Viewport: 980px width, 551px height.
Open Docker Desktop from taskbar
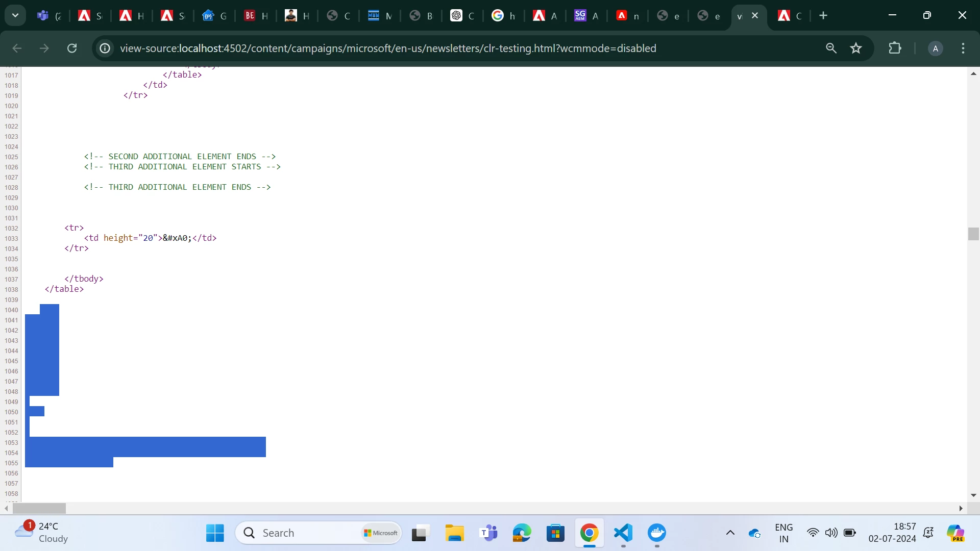click(x=657, y=533)
